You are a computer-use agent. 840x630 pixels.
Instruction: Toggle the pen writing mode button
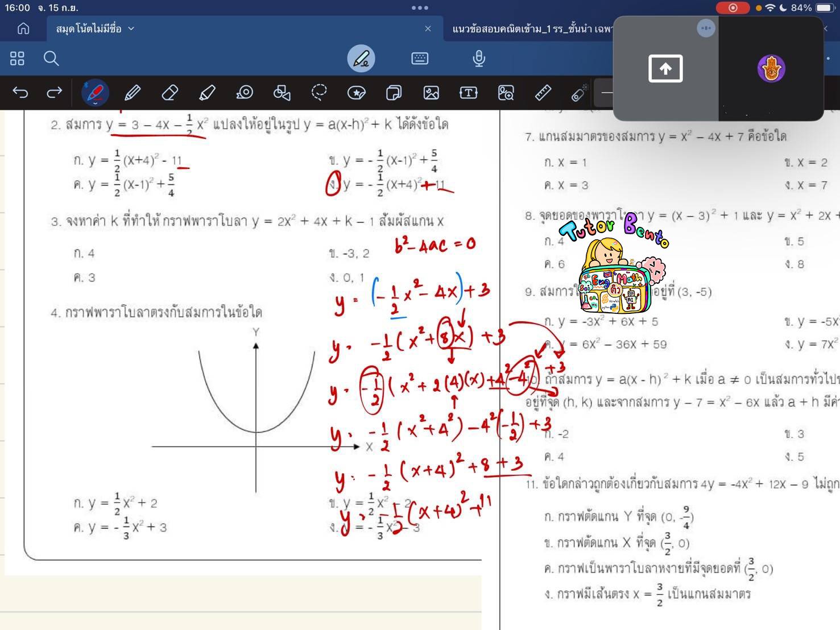tap(361, 58)
